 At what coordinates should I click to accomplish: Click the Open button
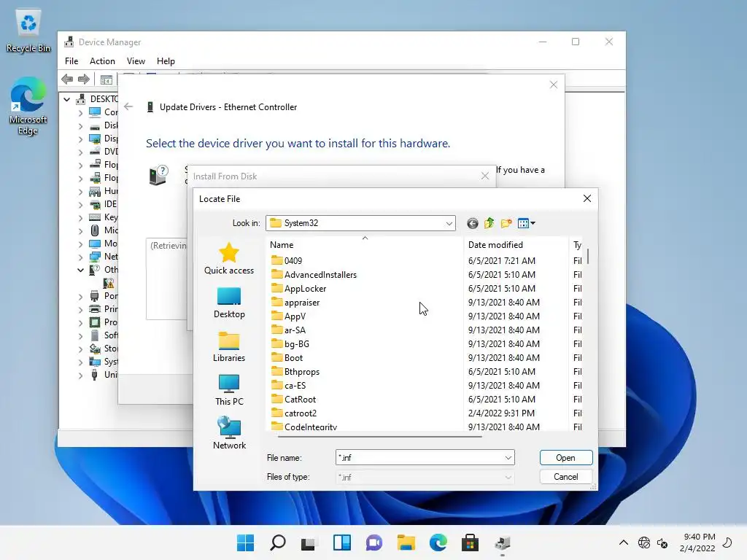pos(566,458)
